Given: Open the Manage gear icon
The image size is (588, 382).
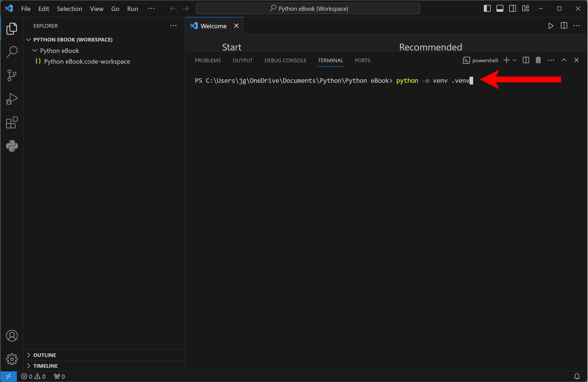Looking at the screenshot, I should tap(12, 359).
